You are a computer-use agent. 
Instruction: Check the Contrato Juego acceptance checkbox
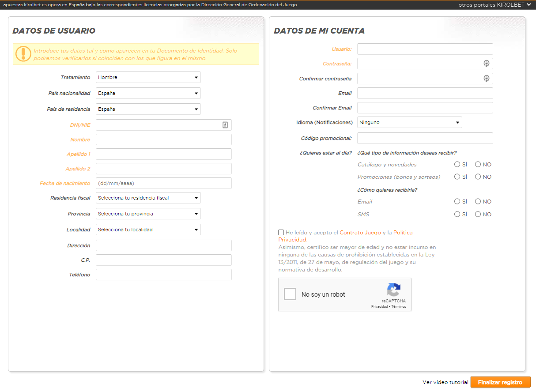click(281, 232)
